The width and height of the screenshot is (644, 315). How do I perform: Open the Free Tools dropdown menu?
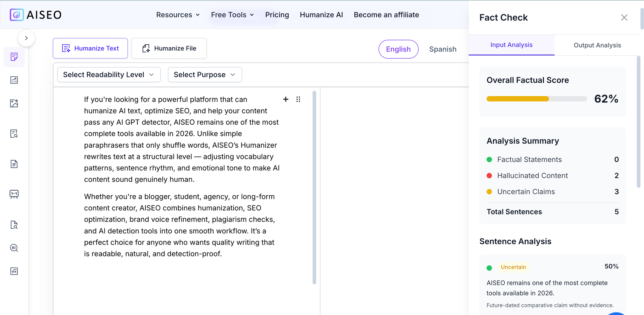tap(232, 15)
